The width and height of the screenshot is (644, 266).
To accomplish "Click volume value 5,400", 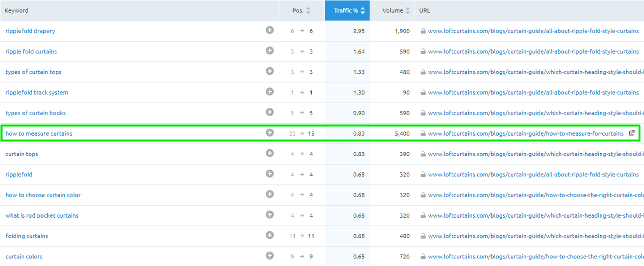I will (402, 133).
